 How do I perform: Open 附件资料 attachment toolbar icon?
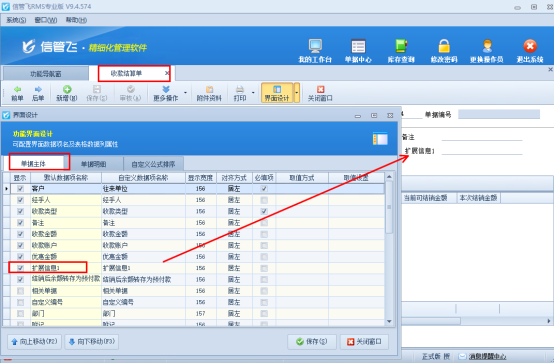pyautogui.click(x=209, y=89)
